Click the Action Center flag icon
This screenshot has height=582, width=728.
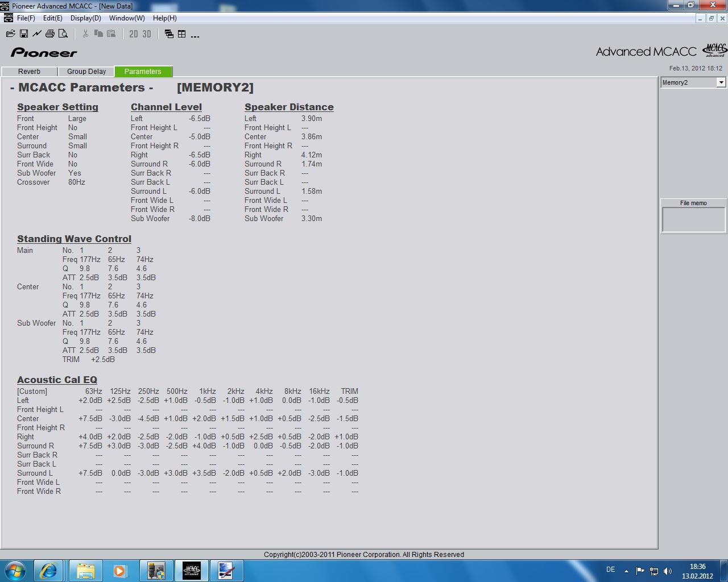coord(640,571)
